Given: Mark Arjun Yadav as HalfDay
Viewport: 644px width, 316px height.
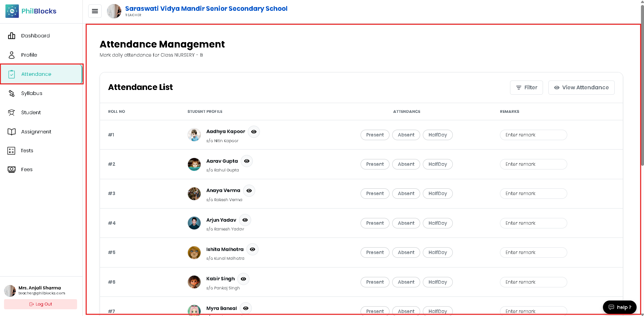Looking at the screenshot, I should [438, 223].
